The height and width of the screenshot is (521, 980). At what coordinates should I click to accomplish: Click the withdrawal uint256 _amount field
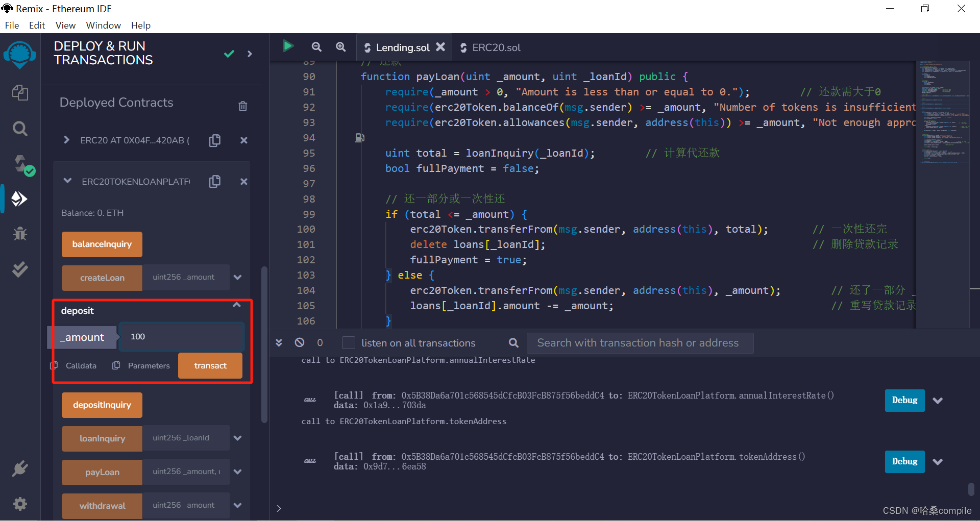point(186,506)
